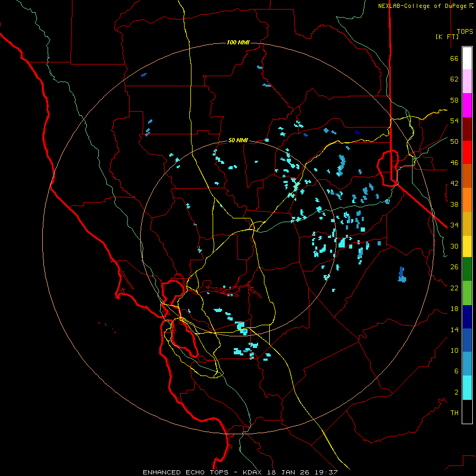Click the "30" legend value

point(454,246)
